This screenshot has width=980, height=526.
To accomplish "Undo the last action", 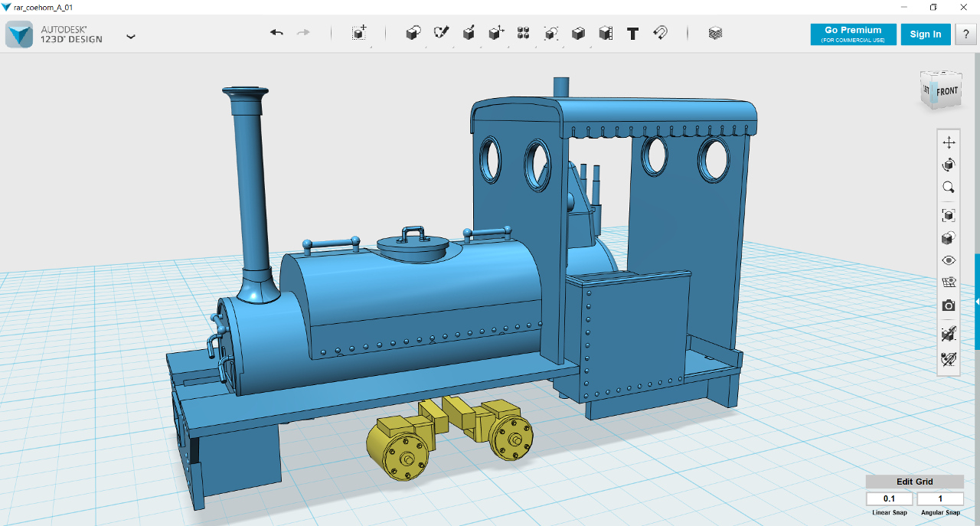I will (x=276, y=33).
